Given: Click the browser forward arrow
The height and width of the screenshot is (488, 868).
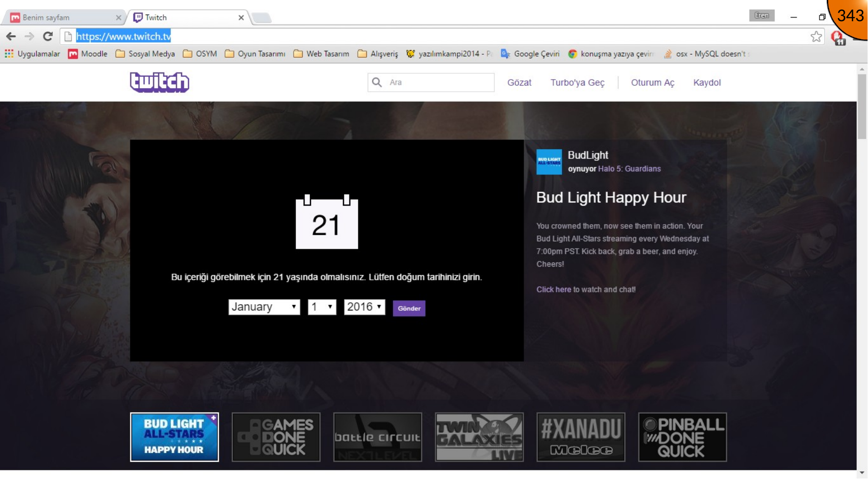Looking at the screenshot, I should point(29,37).
